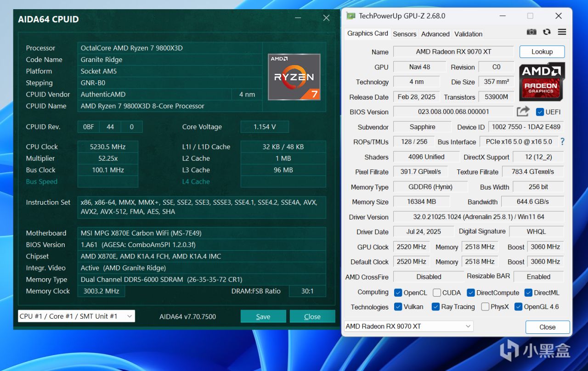The width and height of the screenshot is (588, 371).
Task: Toggle the DirectML checkbox
Action: pos(528,292)
